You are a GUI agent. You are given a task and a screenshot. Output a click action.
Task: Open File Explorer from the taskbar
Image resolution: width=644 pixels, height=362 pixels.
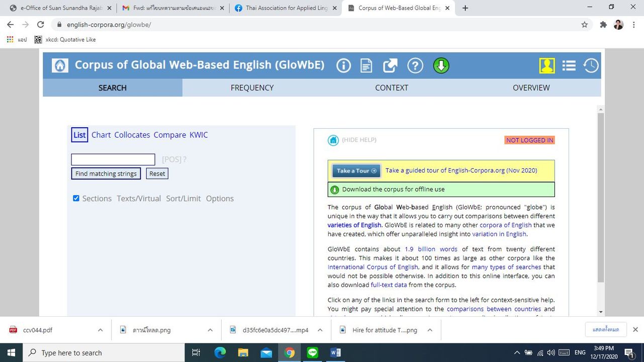point(243,352)
